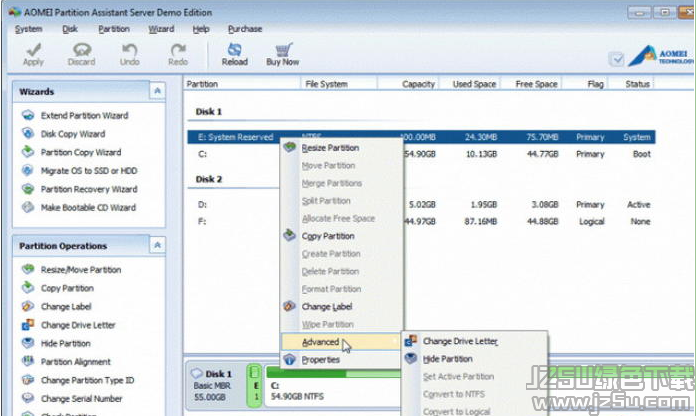The image size is (696, 416).
Task: Open the Purchase menu
Action: [245, 29]
